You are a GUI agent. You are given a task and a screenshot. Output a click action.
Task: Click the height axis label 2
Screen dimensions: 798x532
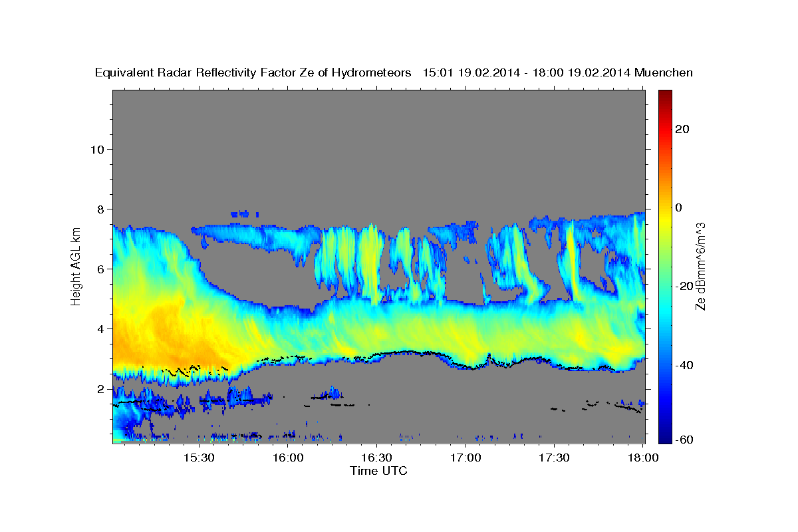point(101,388)
